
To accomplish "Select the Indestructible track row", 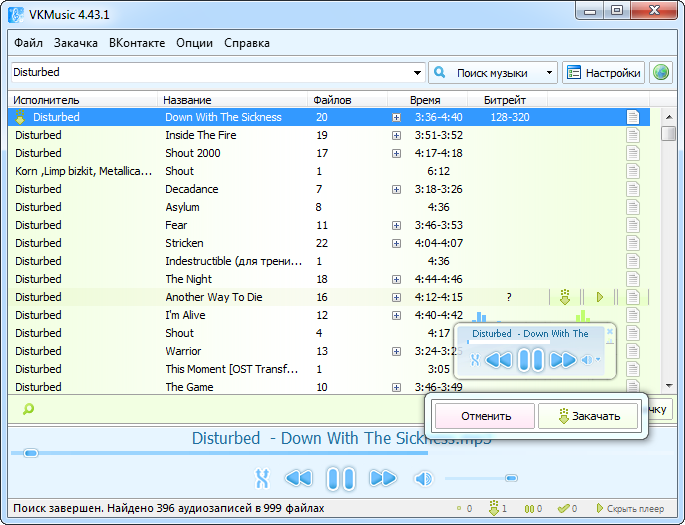I will [x=329, y=261].
